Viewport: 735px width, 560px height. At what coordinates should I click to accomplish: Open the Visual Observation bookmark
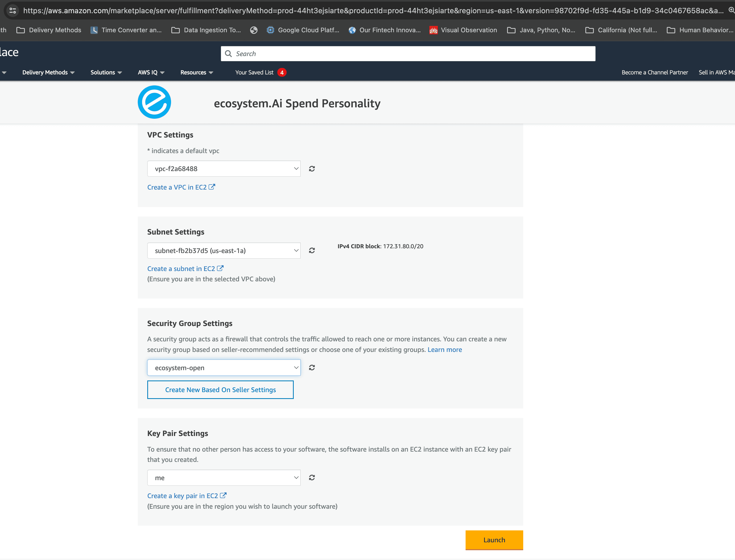point(463,30)
